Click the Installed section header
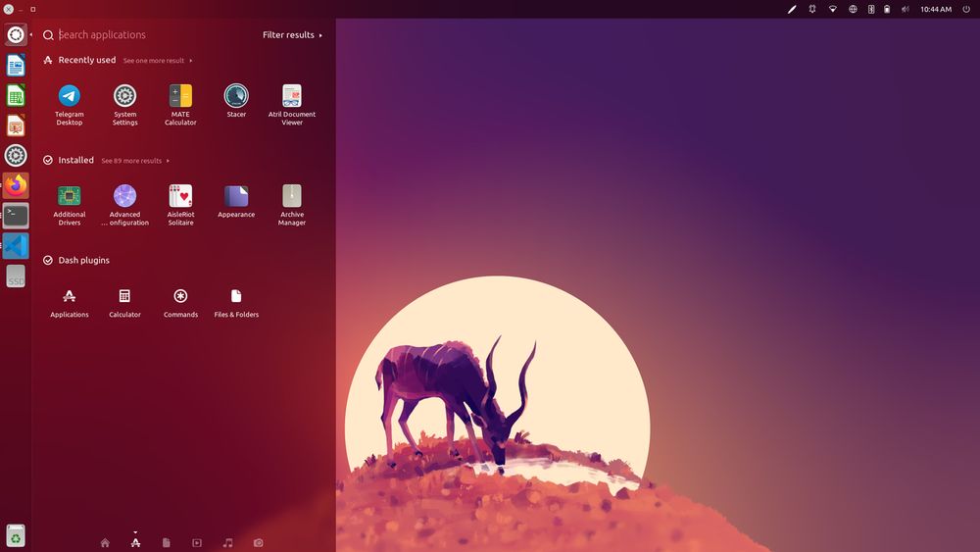This screenshot has width=980, height=552. [69, 160]
